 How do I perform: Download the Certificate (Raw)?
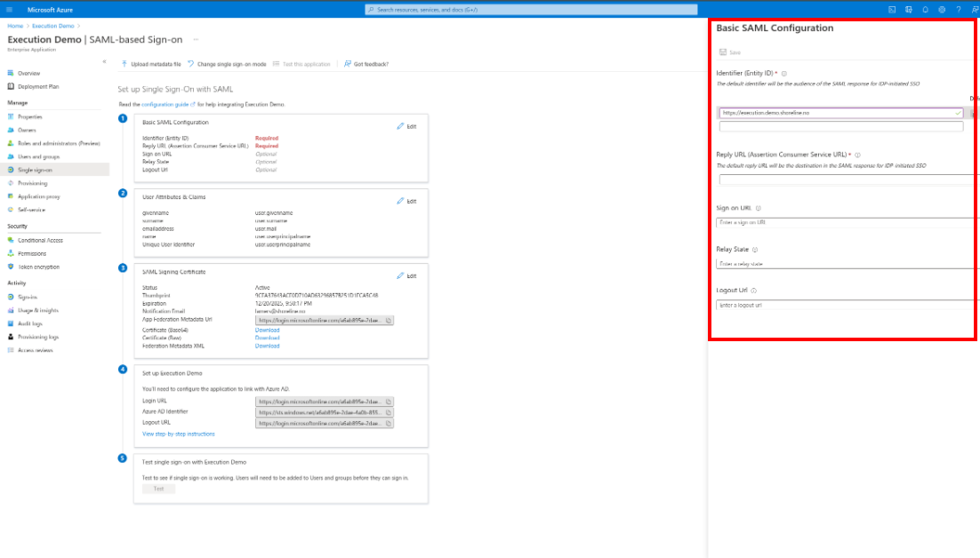[x=267, y=338]
